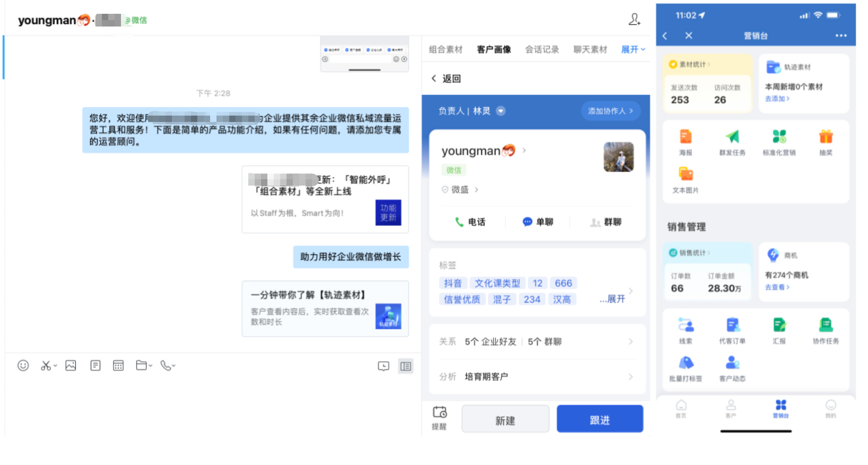
Task: Click 去添加 link in 轨迹素材 card
Action: (x=777, y=99)
